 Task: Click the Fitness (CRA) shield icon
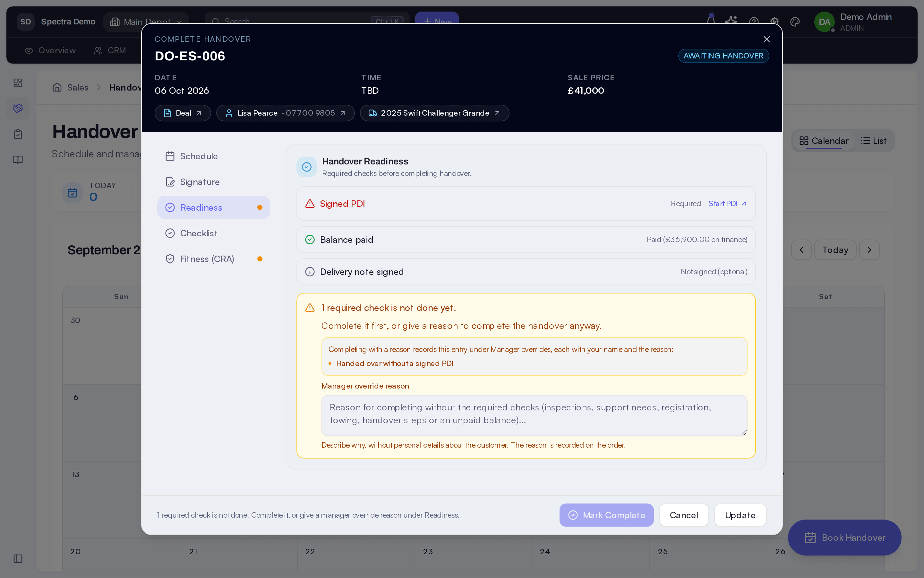pos(170,259)
